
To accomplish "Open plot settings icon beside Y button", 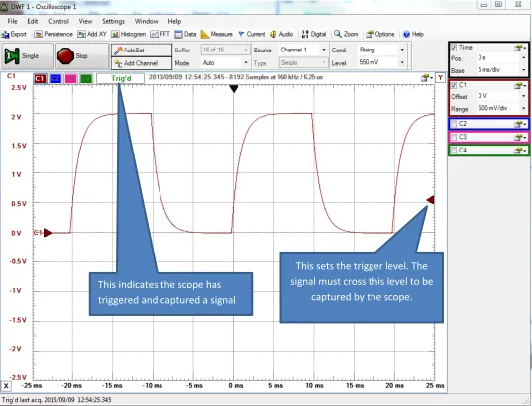I will [x=426, y=78].
